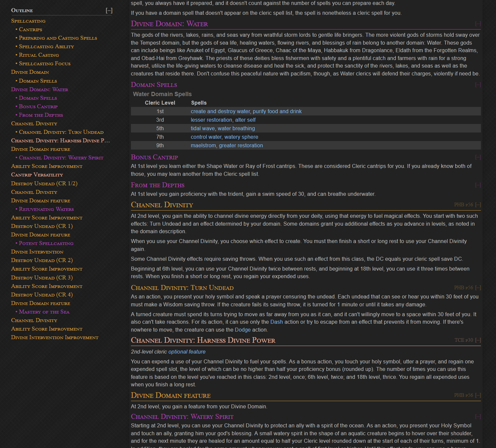Click PHB p56 source next to Turn Undead
The width and height of the screenshot is (496, 448).
(x=463, y=288)
